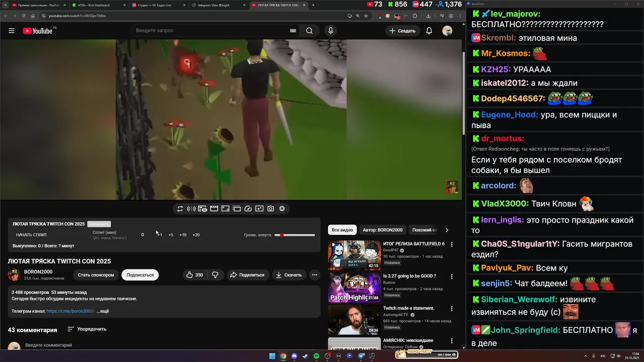Like the video with thumbs up
644x362 pixels.
coord(195,275)
